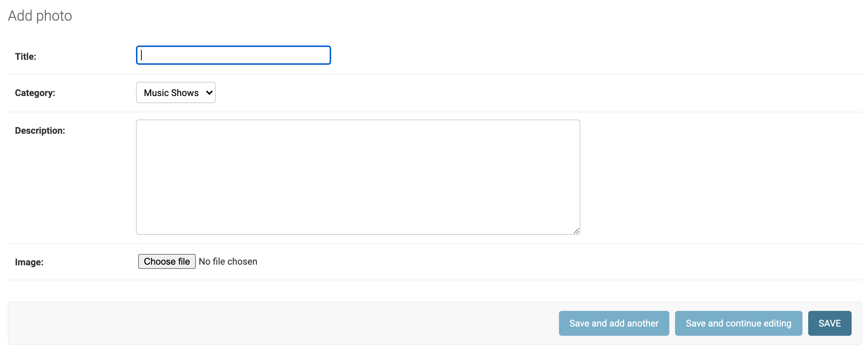Click the Image: field label

tap(29, 262)
